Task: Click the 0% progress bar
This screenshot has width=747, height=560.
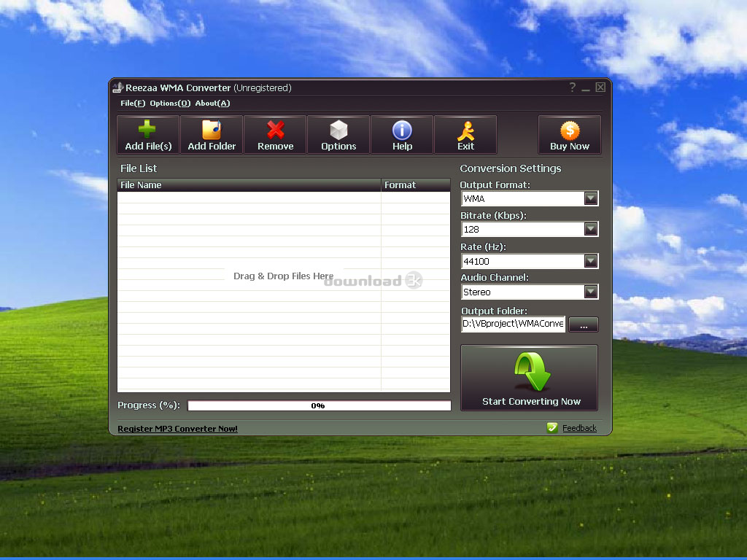Action: pos(320,405)
